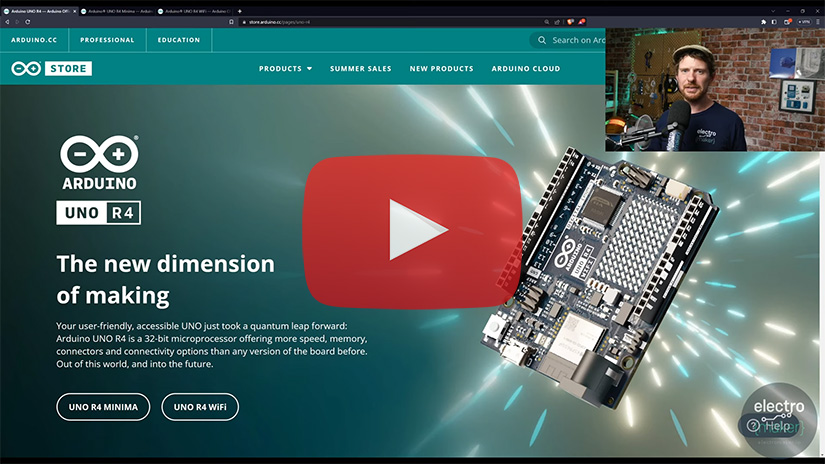The height and width of the screenshot is (464, 825).
Task: Click 'The new dimension of making' heading
Action: tap(165, 280)
